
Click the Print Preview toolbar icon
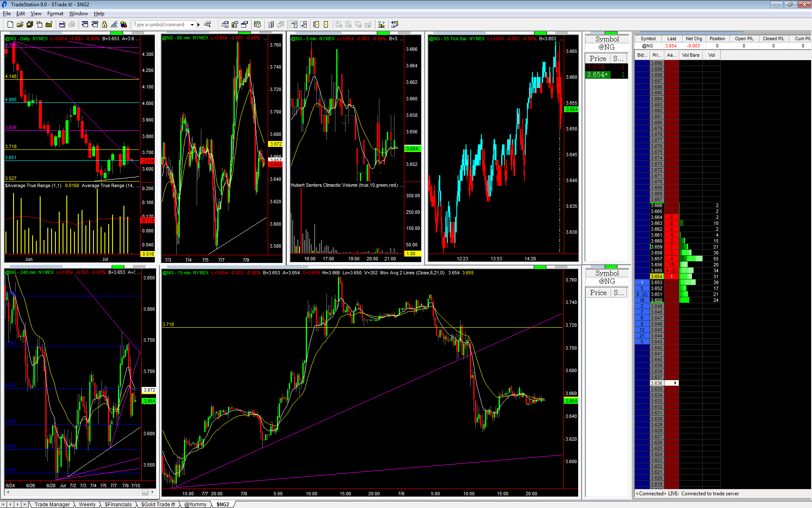pyautogui.click(x=72, y=25)
